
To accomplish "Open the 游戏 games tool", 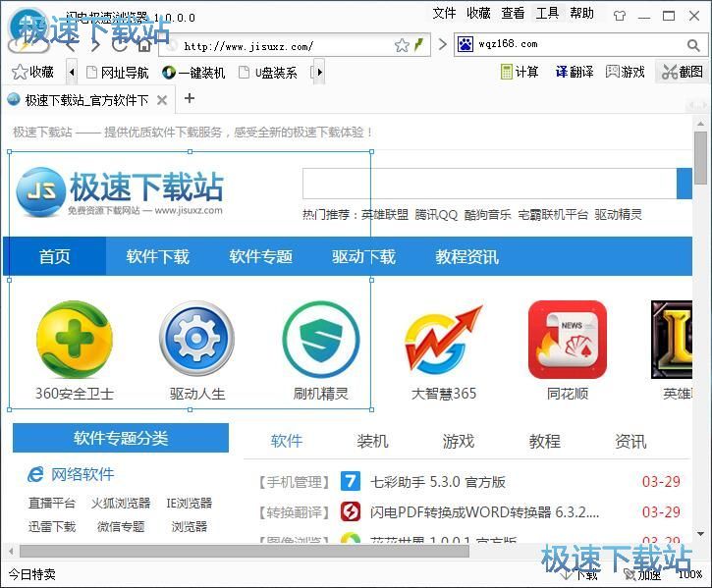I will click(x=626, y=72).
